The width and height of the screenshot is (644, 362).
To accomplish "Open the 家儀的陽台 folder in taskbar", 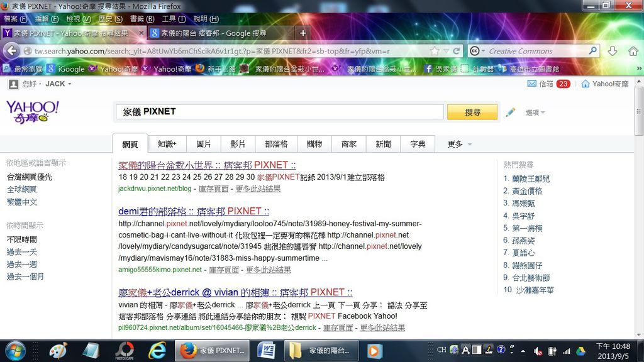I will (x=321, y=351).
